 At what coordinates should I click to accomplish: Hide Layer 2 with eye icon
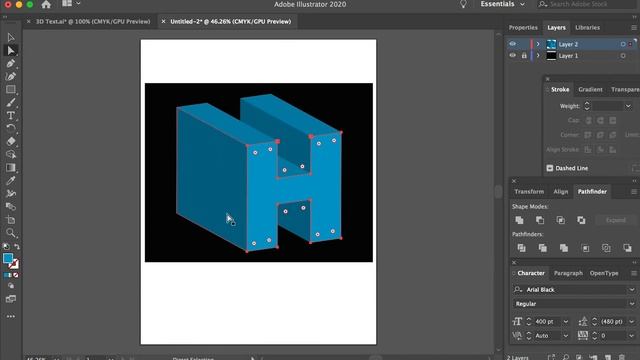512,44
